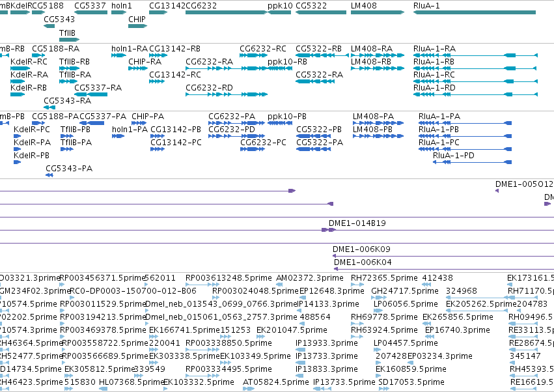Click the CG13142-RC transcript label
The width and height of the screenshot is (554, 392).
pos(174,75)
